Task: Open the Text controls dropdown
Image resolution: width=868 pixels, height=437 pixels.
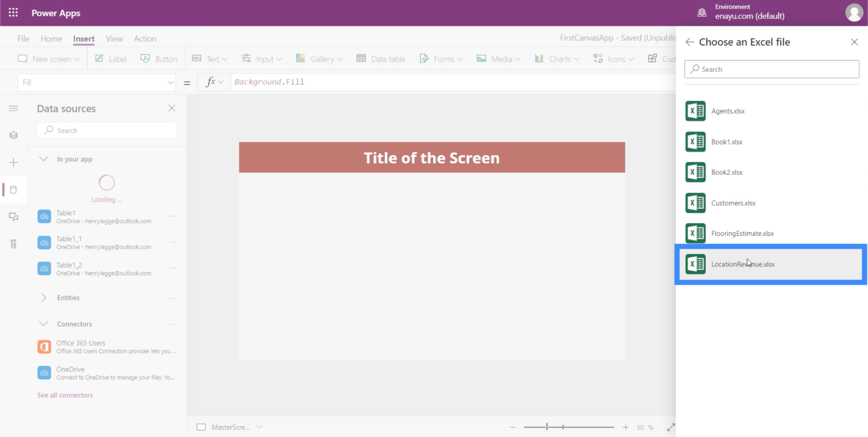Action: (x=210, y=59)
